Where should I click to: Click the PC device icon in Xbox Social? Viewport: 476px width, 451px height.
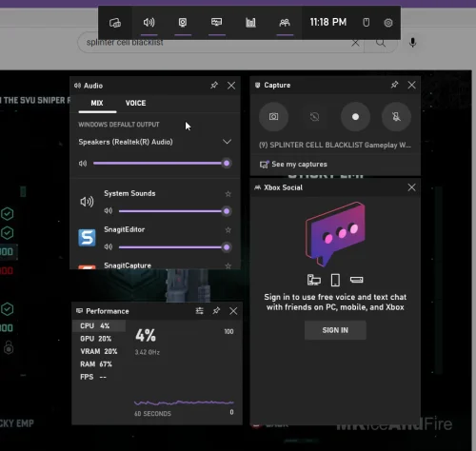pyautogui.click(x=314, y=280)
